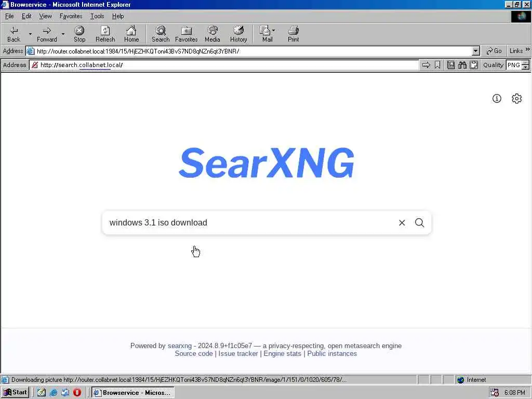Follow the searxng link in footer
Viewport: 532px width, 399px height.
click(x=179, y=345)
